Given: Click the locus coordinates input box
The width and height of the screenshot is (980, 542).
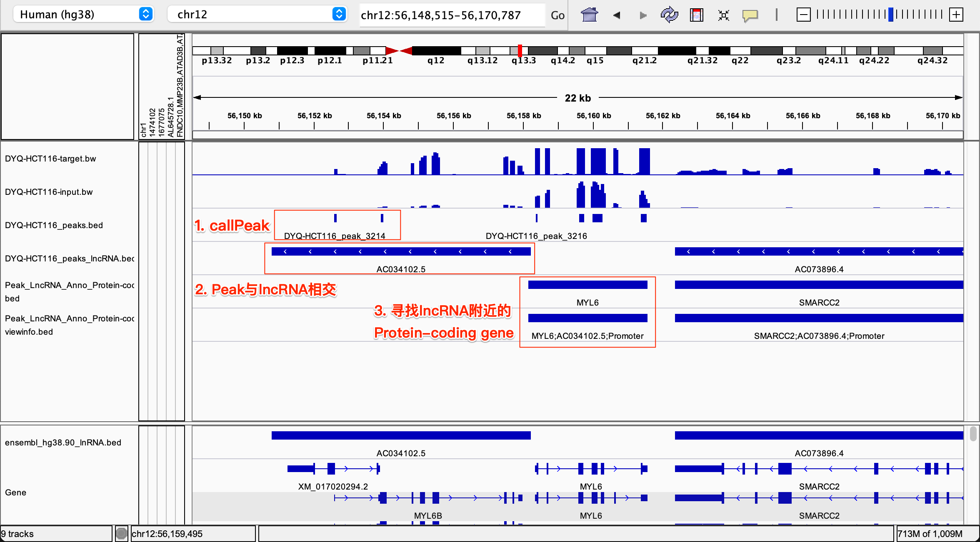Looking at the screenshot, I should [452, 15].
